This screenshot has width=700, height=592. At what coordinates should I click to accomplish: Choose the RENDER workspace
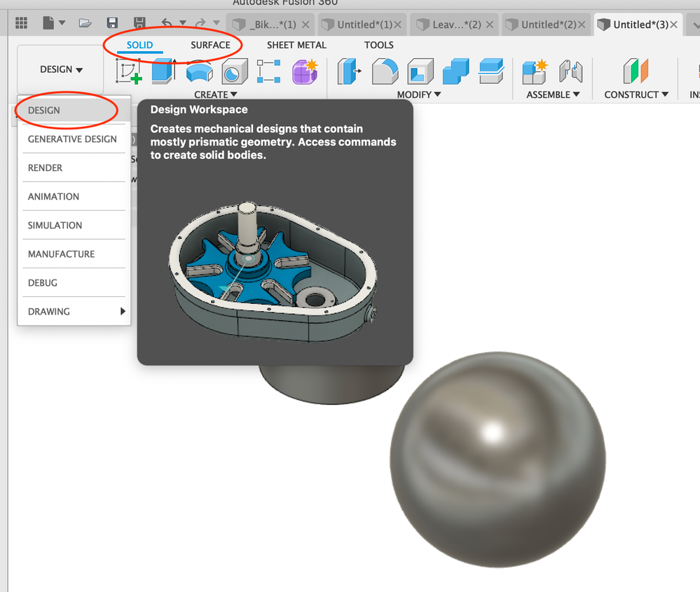tap(74, 168)
